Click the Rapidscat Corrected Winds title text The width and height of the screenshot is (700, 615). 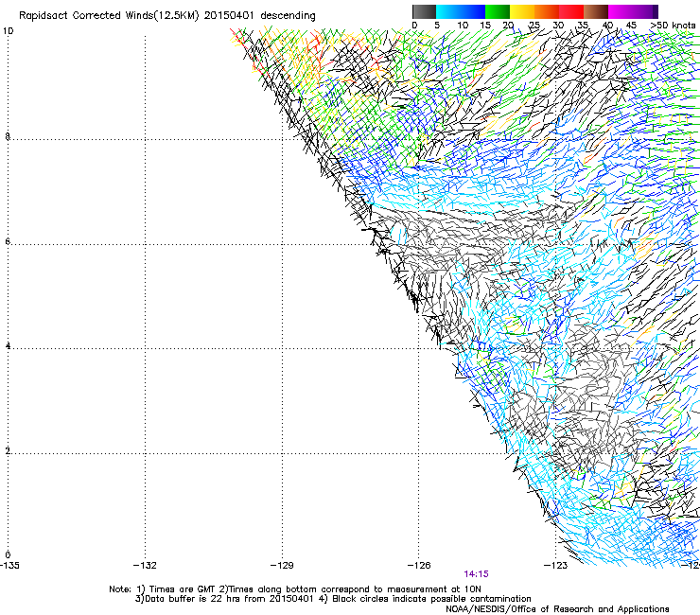[167, 16]
